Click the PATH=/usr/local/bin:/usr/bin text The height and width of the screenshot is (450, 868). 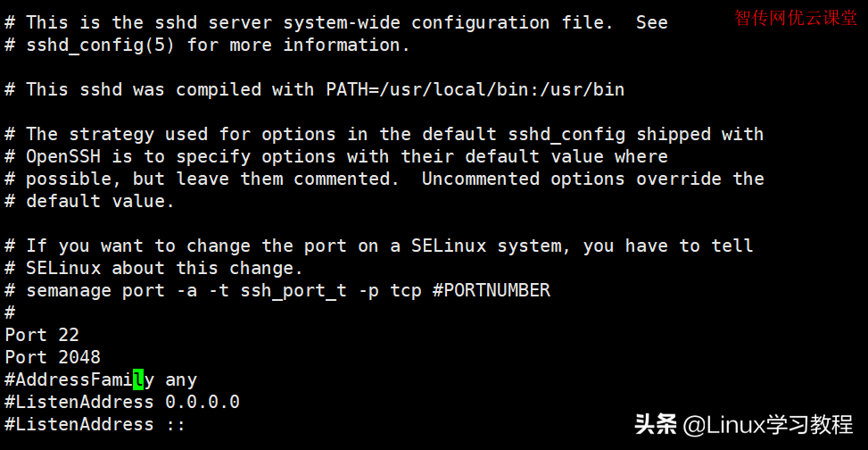click(x=471, y=89)
